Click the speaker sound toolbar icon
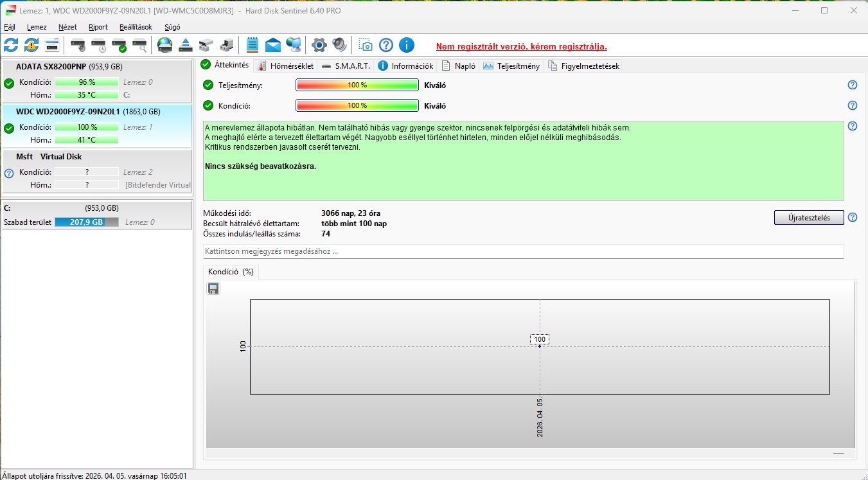 339,45
